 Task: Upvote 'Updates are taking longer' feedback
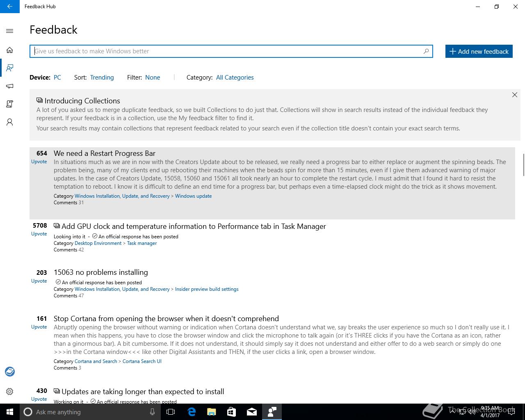pyautogui.click(x=39, y=399)
